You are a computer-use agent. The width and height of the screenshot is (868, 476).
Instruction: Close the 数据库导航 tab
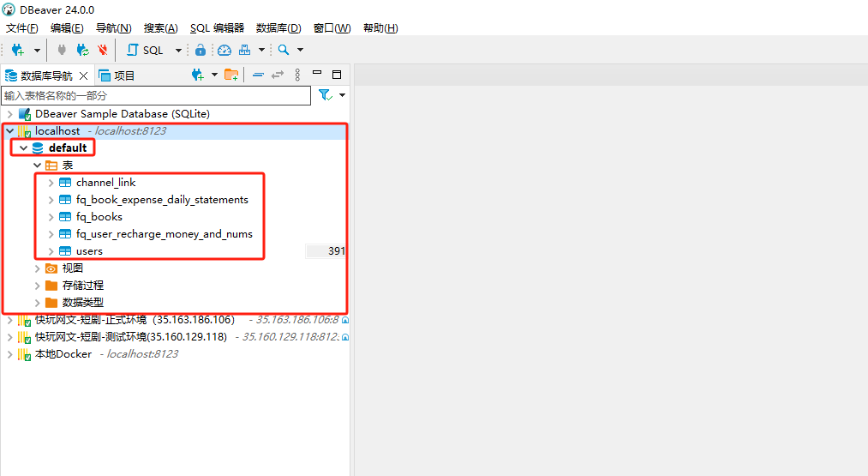[x=84, y=76]
